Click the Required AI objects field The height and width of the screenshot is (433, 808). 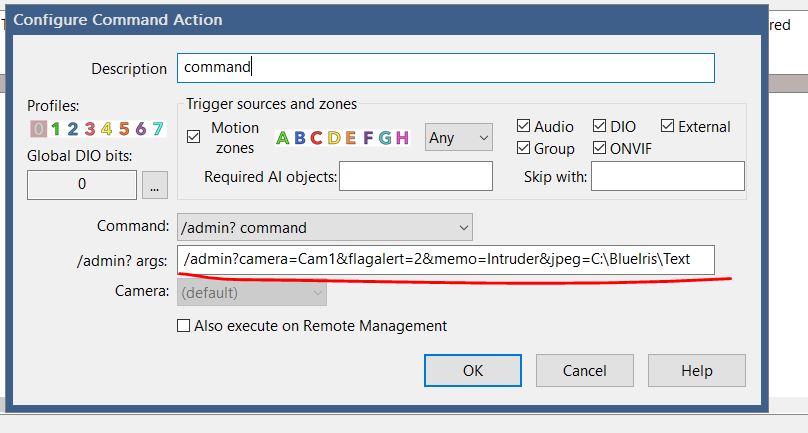pos(416,176)
